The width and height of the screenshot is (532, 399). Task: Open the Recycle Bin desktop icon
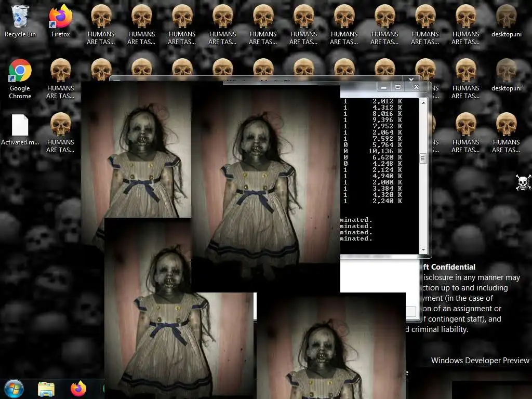(x=20, y=21)
